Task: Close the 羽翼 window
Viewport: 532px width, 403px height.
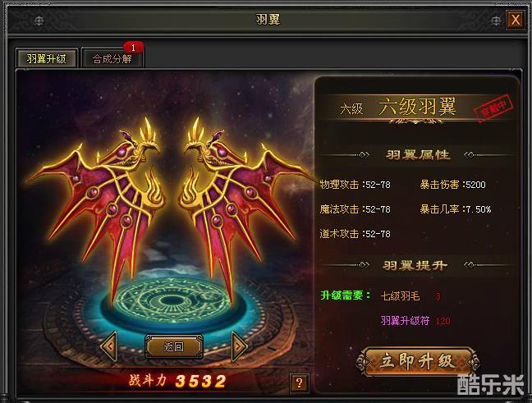Action: pyautogui.click(x=516, y=20)
